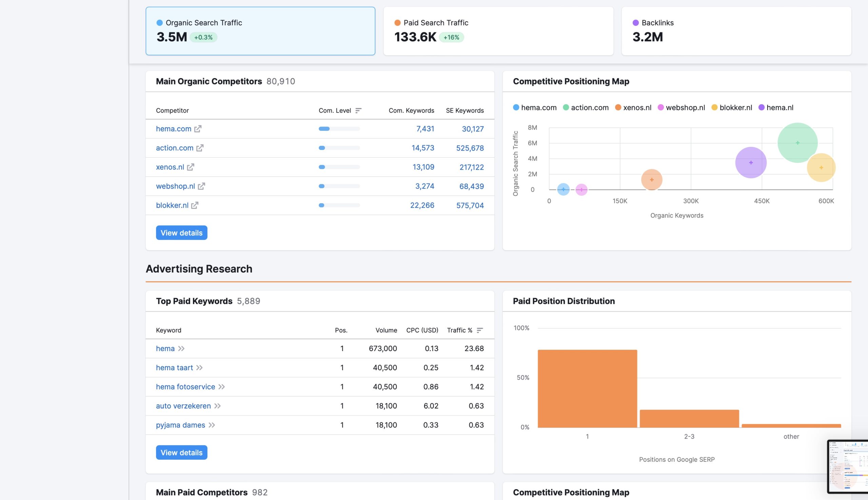The width and height of the screenshot is (868, 500).
Task: Click SE keywords value 217,122
Action: pos(472,167)
